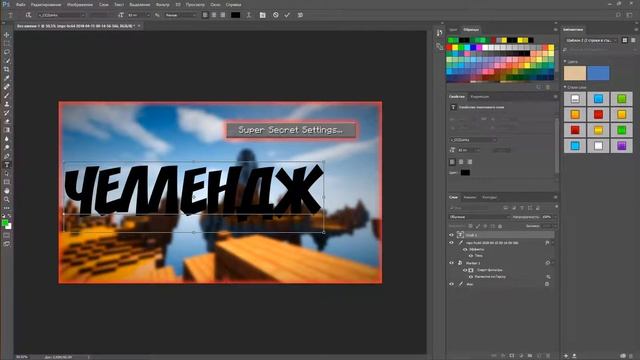Image resolution: width=640 pixels, height=360 pixels.
Task: Select the Lasso tool
Action: pos(7,52)
